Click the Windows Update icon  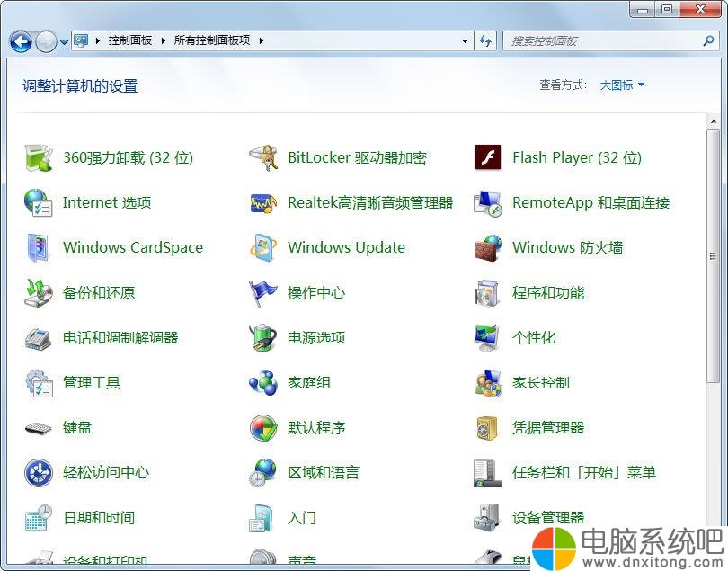263,247
